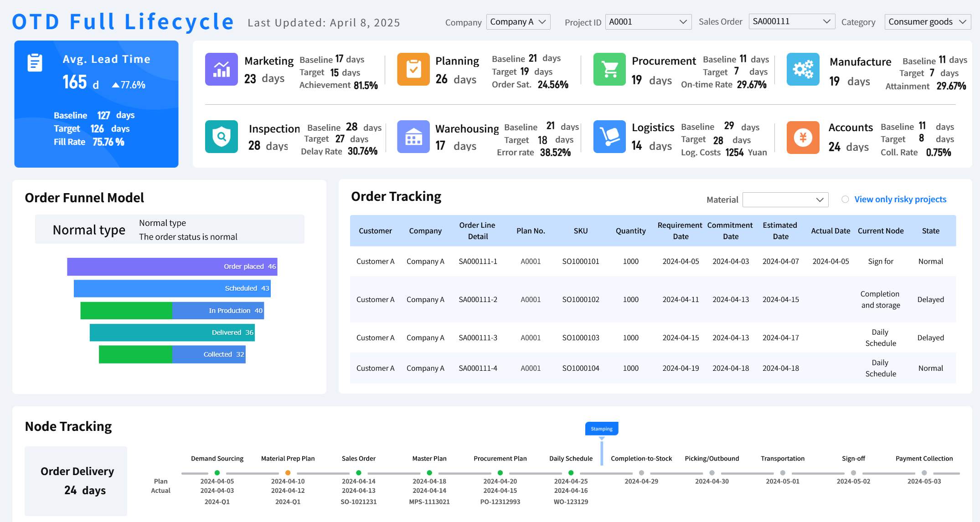Screen dimensions: 980x522
Task: Select the Marketing bar-chart icon
Action: pyautogui.click(x=221, y=69)
